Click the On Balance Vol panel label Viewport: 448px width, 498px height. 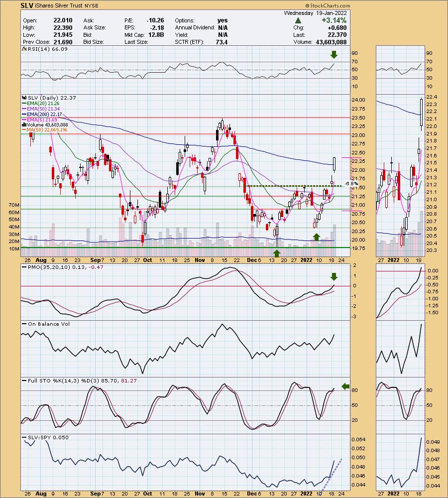49,324
